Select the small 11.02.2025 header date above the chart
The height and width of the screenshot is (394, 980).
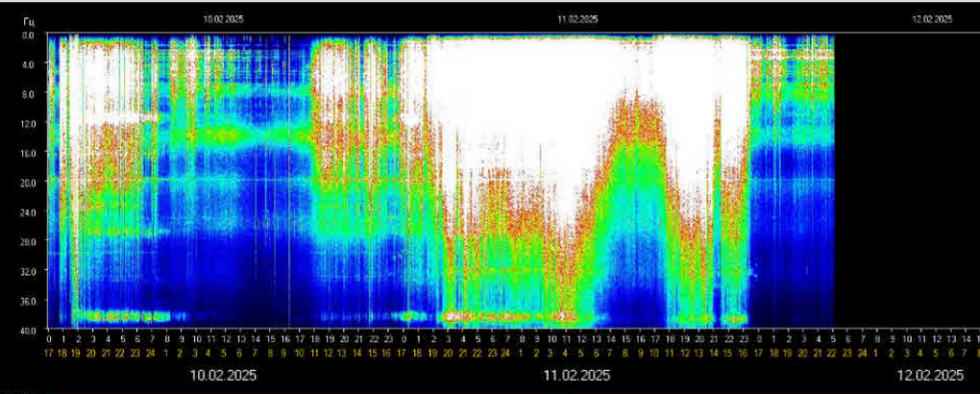click(577, 18)
